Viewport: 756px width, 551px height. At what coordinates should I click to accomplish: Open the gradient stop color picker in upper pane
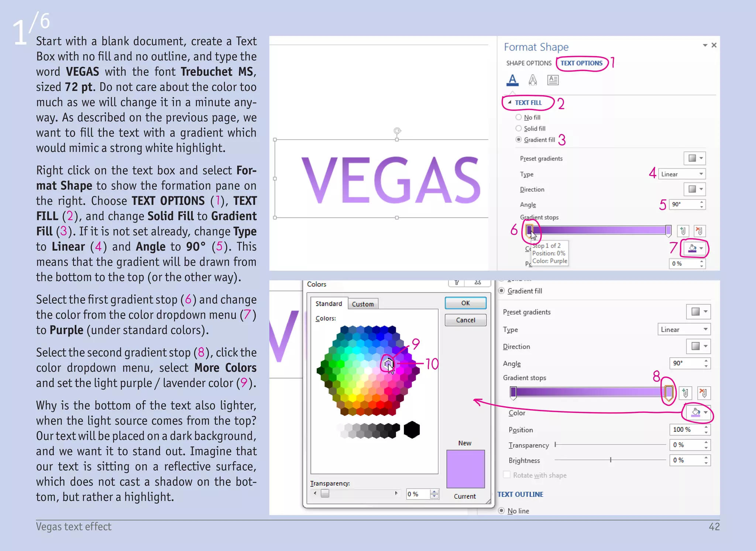695,248
